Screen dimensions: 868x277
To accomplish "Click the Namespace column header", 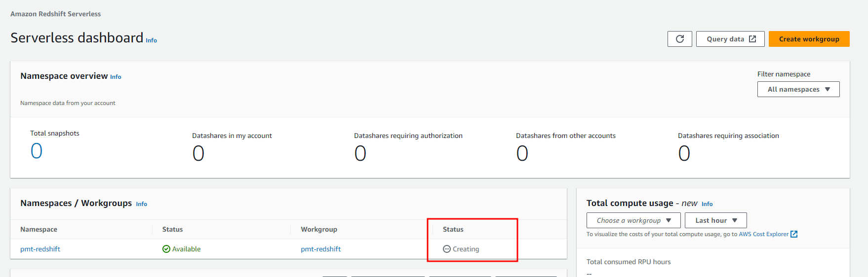I will [39, 229].
